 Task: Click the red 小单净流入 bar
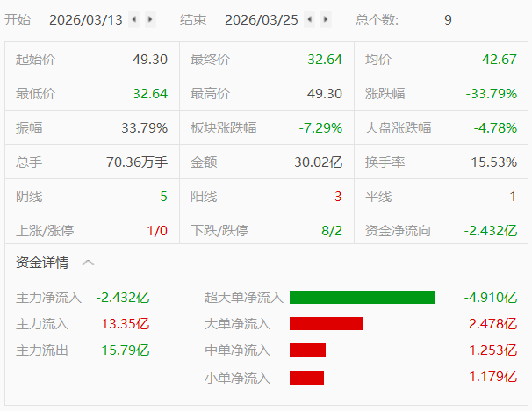click(306, 378)
